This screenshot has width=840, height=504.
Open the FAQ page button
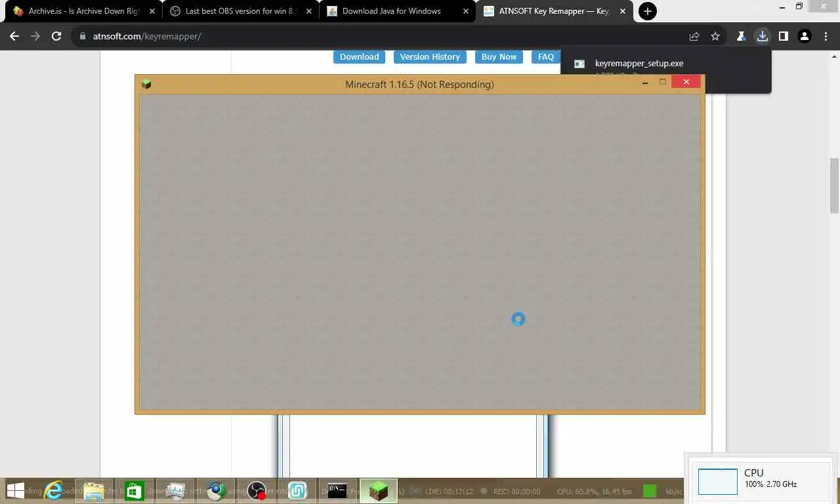546,57
